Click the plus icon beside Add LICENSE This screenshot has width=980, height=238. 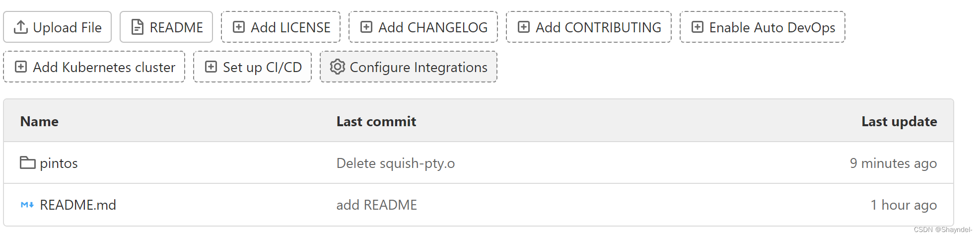[239, 27]
